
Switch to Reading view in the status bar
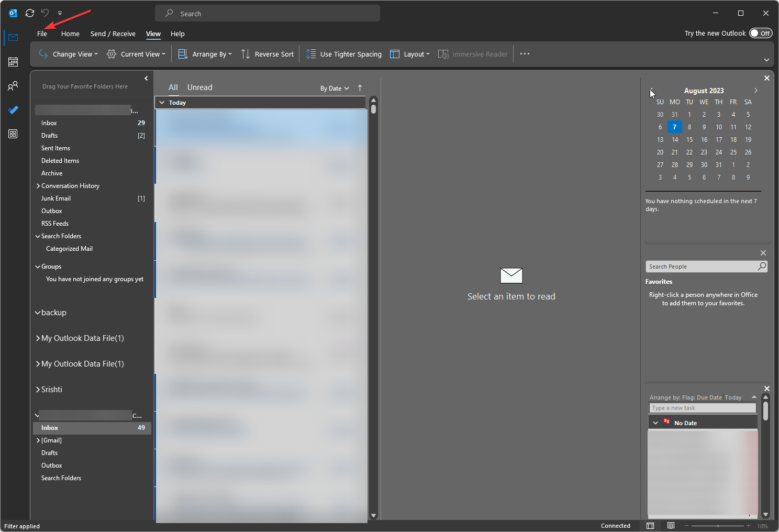671,525
